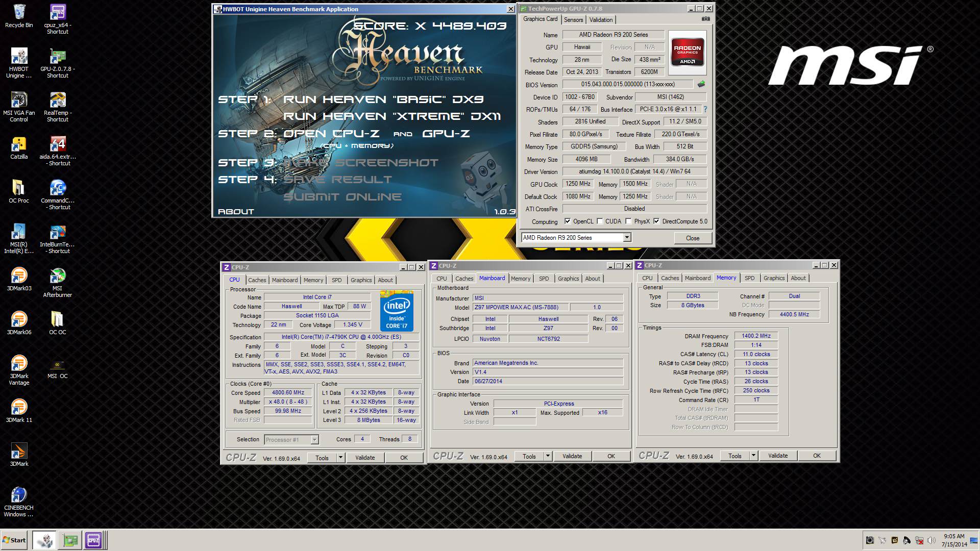Switch to CPU-Z taskbar button

(93, 540)
